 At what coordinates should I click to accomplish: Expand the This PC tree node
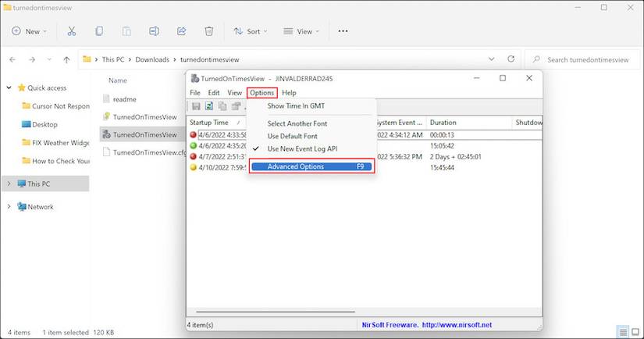pyautogui.click(x=9, y=184)
